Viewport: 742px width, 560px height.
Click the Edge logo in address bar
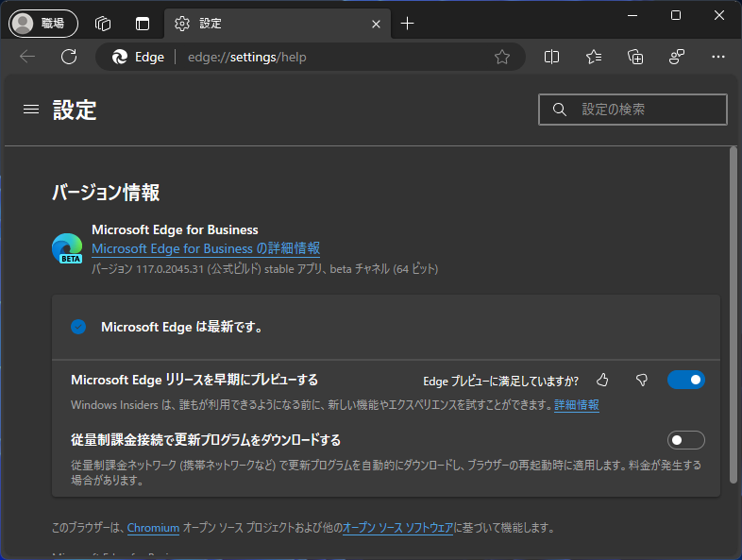click(120, 57)
